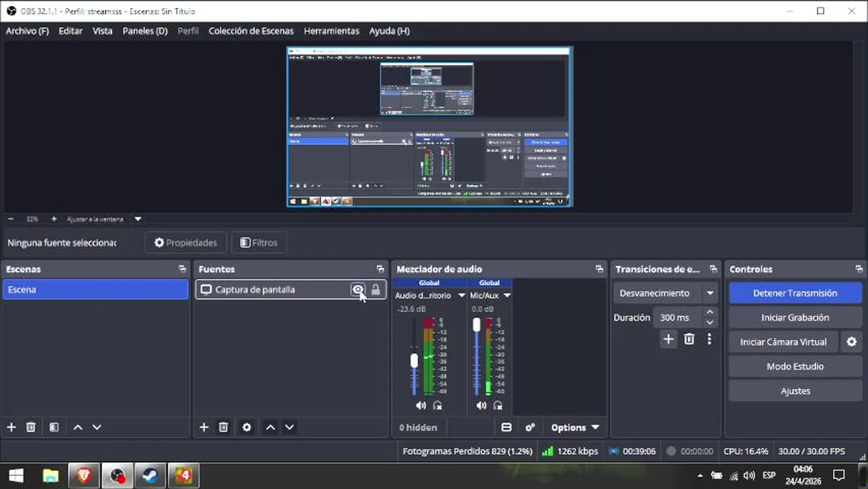Adjust desktop audio volume slider handle
Image resolution: width=868 pixels, height=489 pixels.
pos(414,361)
